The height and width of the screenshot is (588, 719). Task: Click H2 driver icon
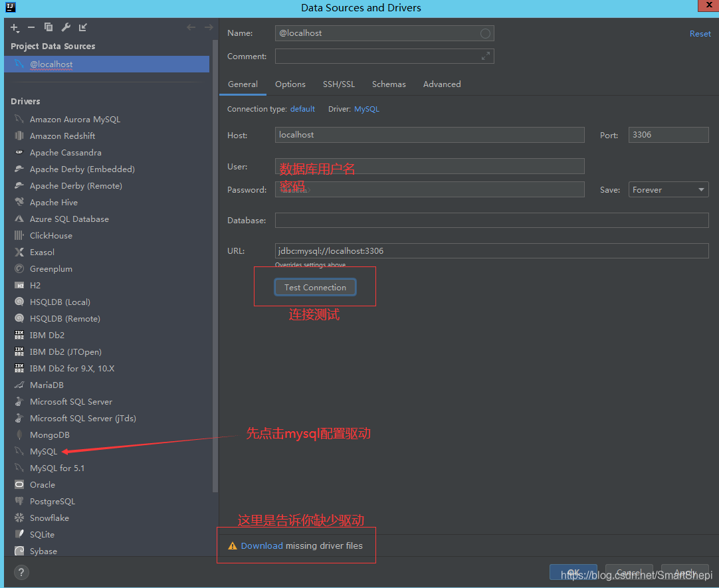(19, 286)
